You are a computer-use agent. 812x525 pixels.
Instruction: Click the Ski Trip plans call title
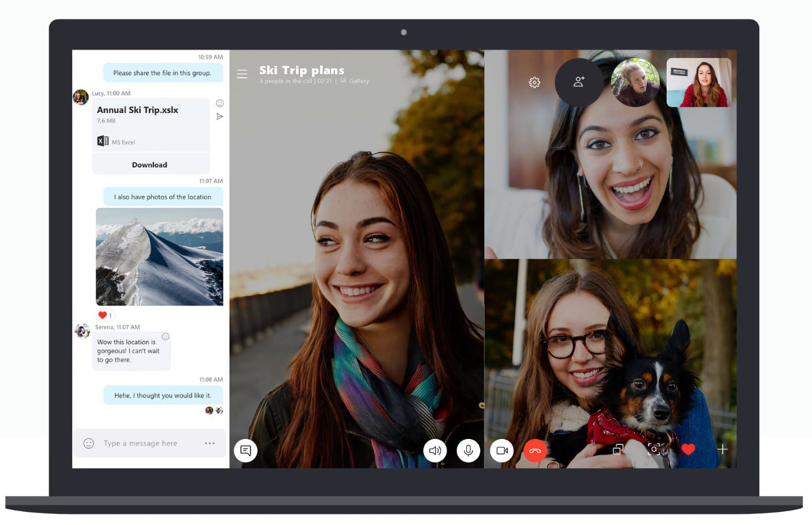pyautogui.click(x=302, y=70)
